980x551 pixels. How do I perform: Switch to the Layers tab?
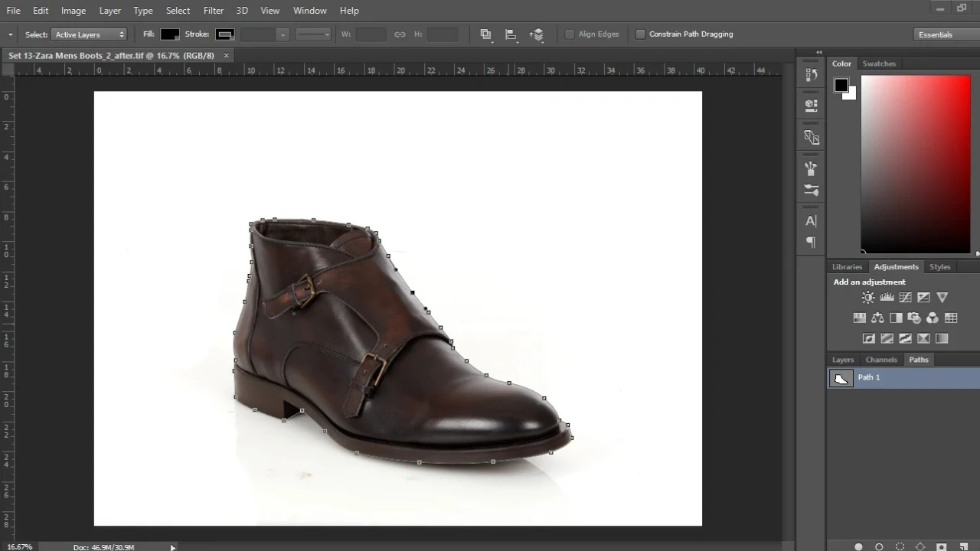(843, 360)
